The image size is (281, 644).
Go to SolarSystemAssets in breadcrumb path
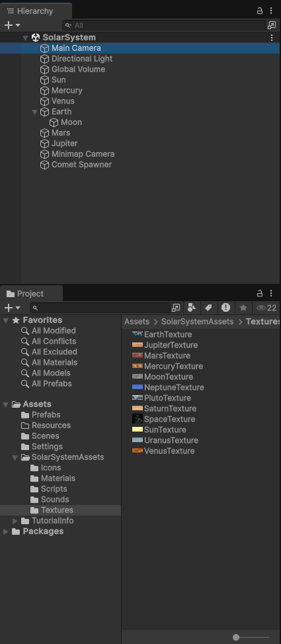coord(197,322)
